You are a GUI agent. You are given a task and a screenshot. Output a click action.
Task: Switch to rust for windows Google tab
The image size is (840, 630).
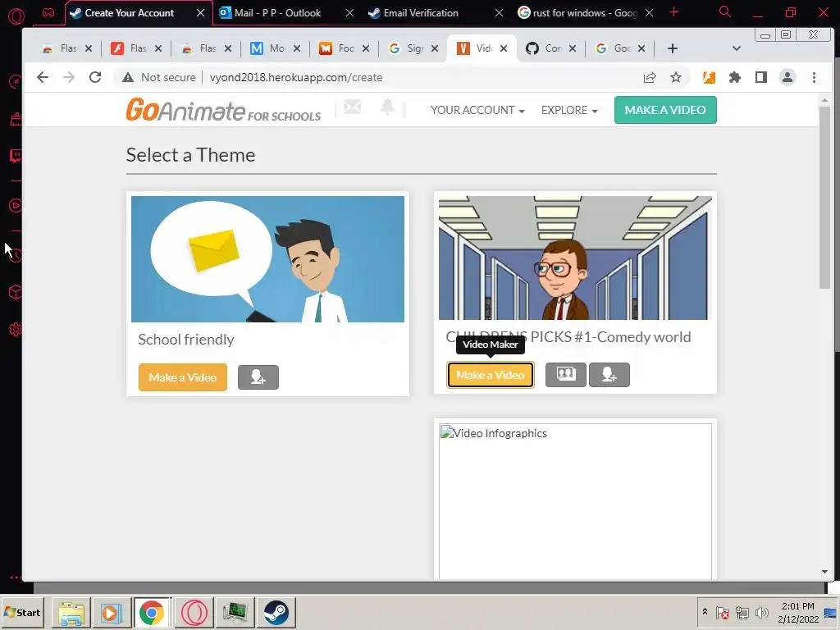584,13
